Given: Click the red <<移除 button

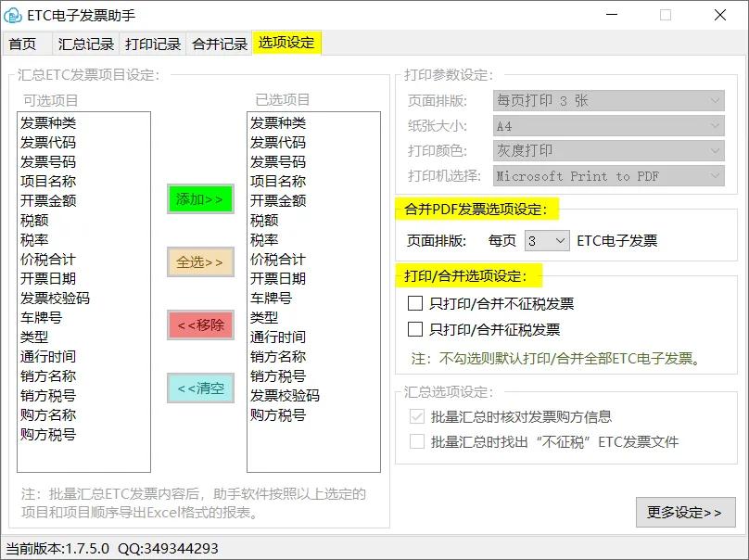Looking at the screenshot, I should pyautogui.click(x=200, y=325).
